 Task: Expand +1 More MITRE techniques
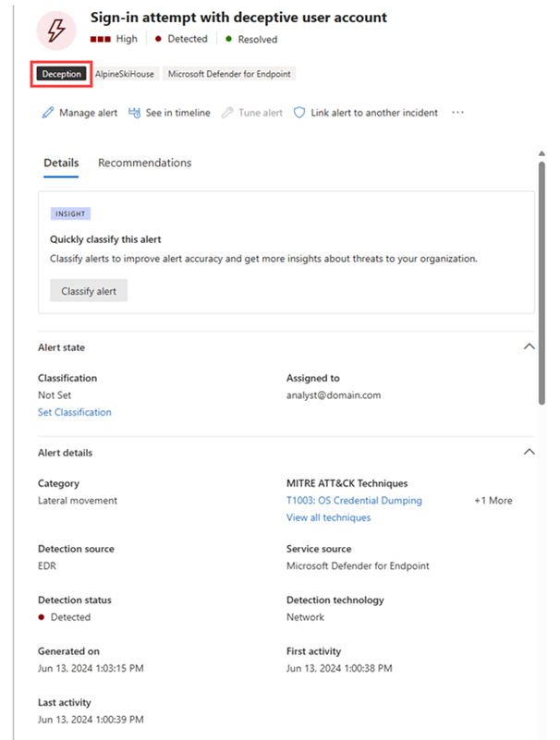(492, 500)
